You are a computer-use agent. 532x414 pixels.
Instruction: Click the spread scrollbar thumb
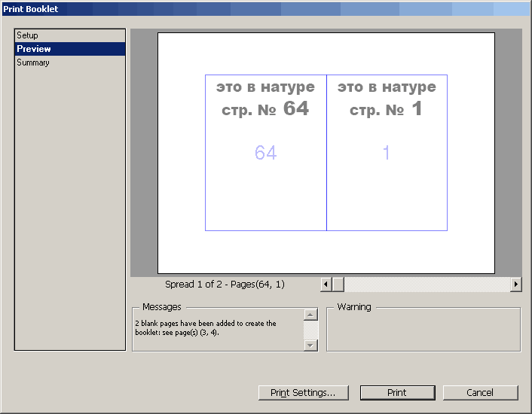pyautogui.click(x=338, y=285)
